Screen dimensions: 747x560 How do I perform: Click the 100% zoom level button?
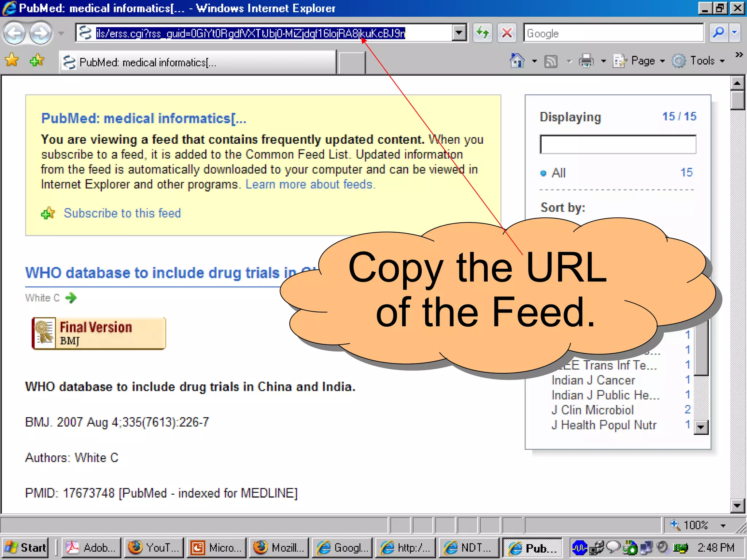[x=689, y=525]
